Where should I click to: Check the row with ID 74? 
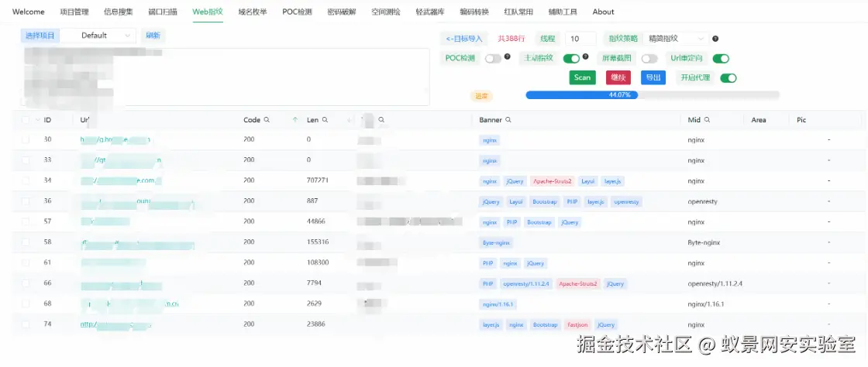tap(26, 324)
